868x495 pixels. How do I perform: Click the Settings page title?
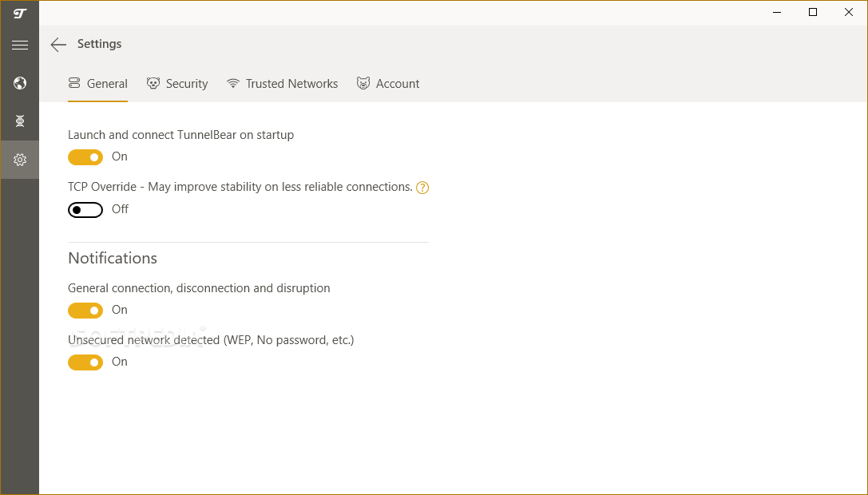(99, 44)
